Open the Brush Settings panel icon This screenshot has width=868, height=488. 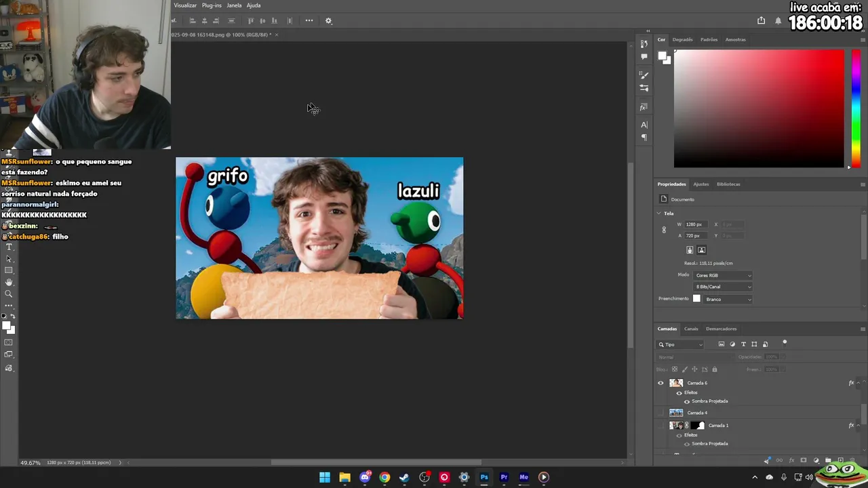(644, 88)
